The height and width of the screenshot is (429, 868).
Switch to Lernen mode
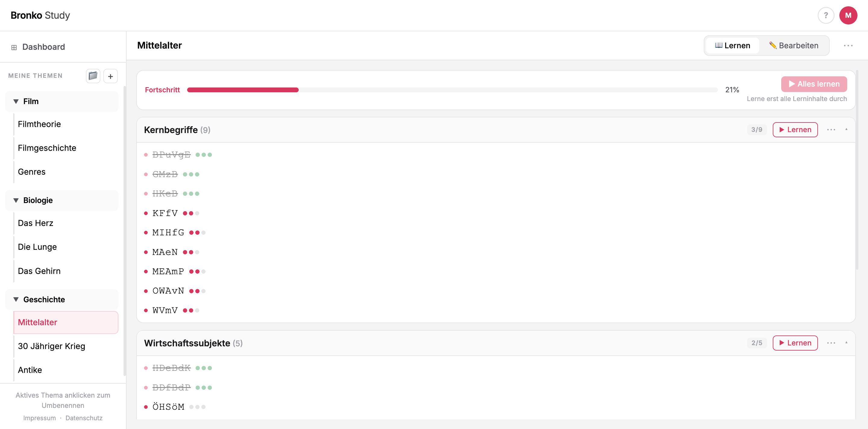click(733, 46)
